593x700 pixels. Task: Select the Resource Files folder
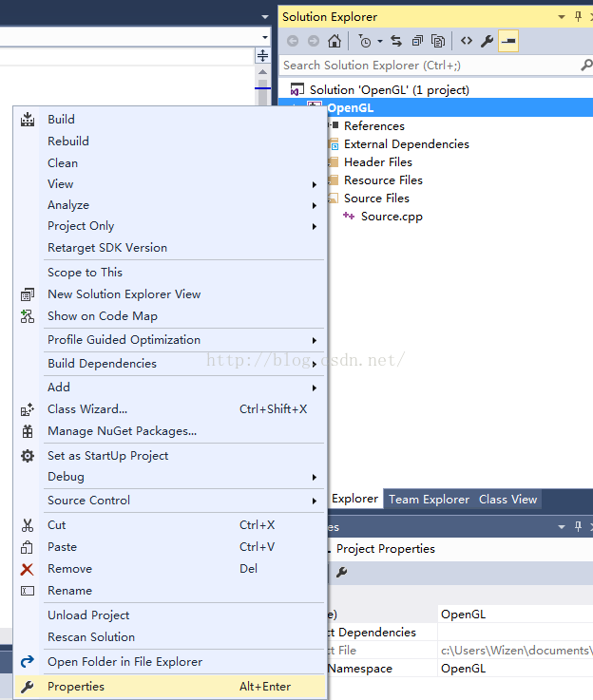[383, 180]
